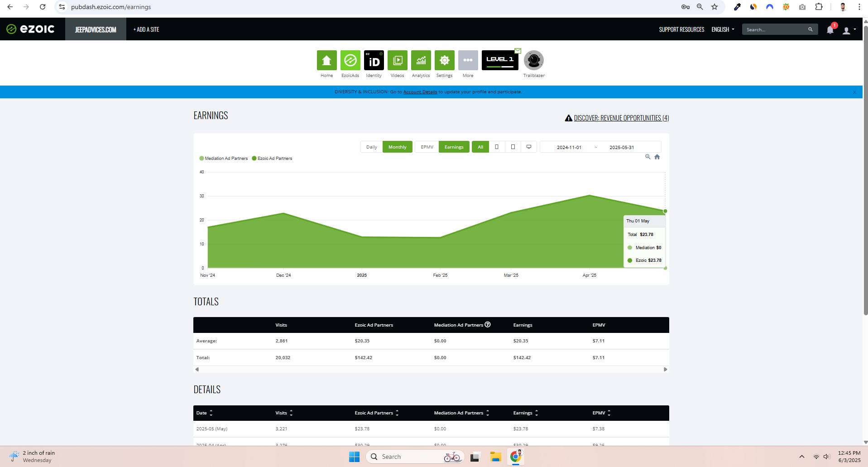Click the Level 1 badge
The width and height of the screenshot is (868, 467).
(x=500, y=60)
